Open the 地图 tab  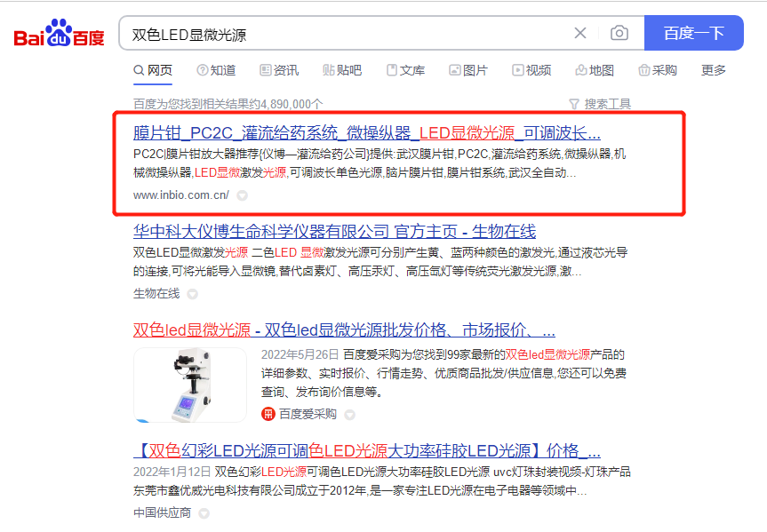click(595, 70)
